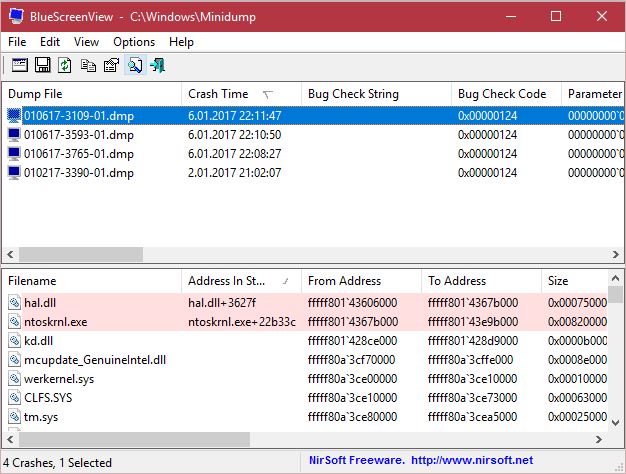The width and height of the screenshot is (626, 474).
Task: Open the File menu
Action: pyautogui.click(x=17, y=42)
